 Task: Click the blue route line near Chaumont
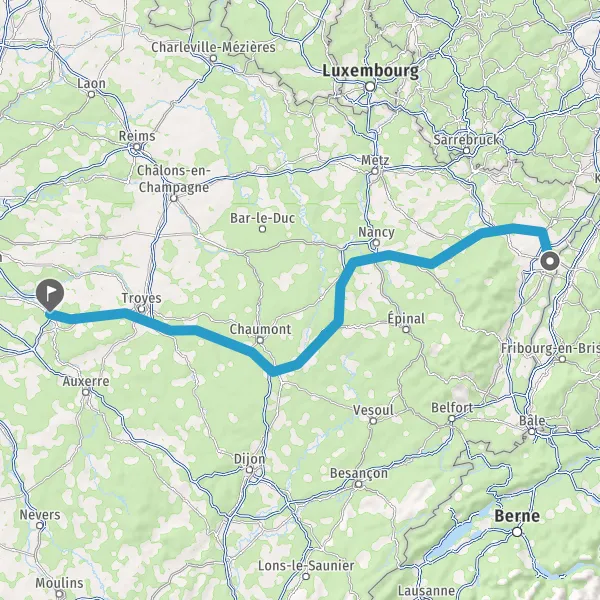[249, 350]
